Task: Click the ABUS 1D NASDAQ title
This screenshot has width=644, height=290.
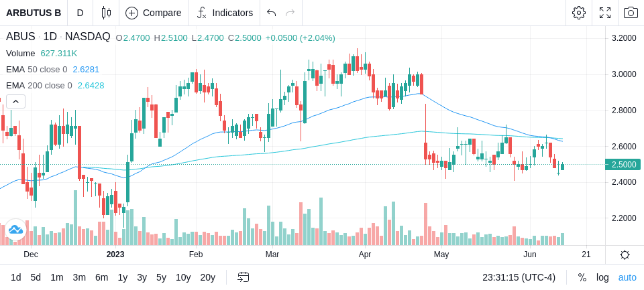Action: 58,37
